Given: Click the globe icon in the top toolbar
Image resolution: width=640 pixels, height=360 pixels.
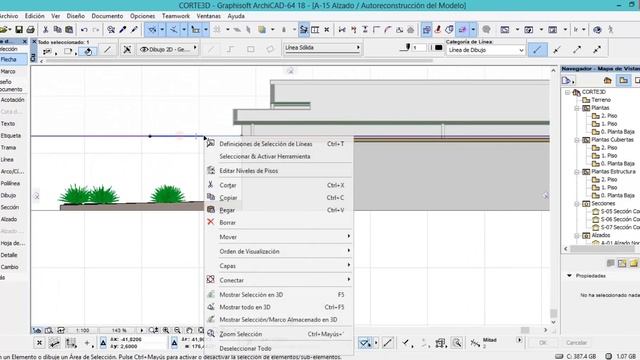Looking at the screenshot, I should [x=597, y=30].
